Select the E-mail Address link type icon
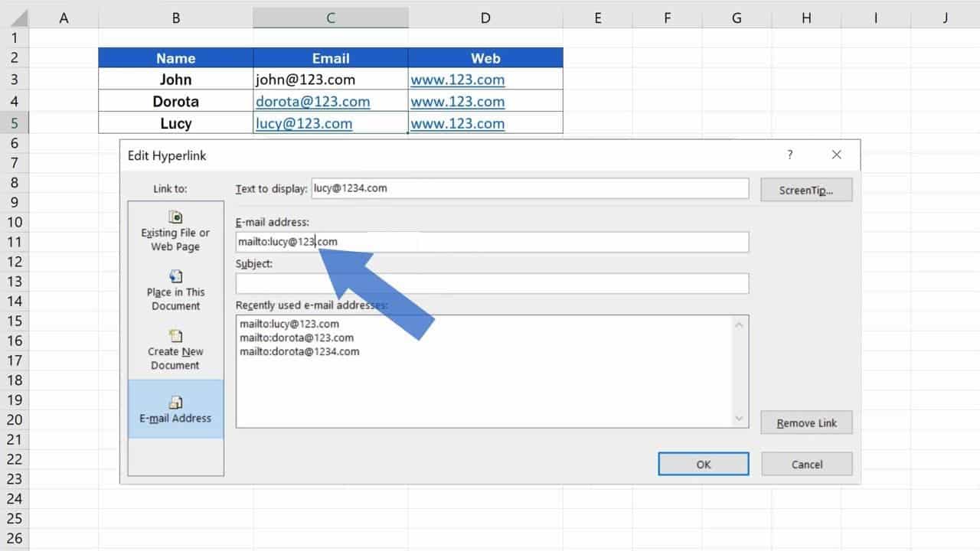 [x=175, y=399]
